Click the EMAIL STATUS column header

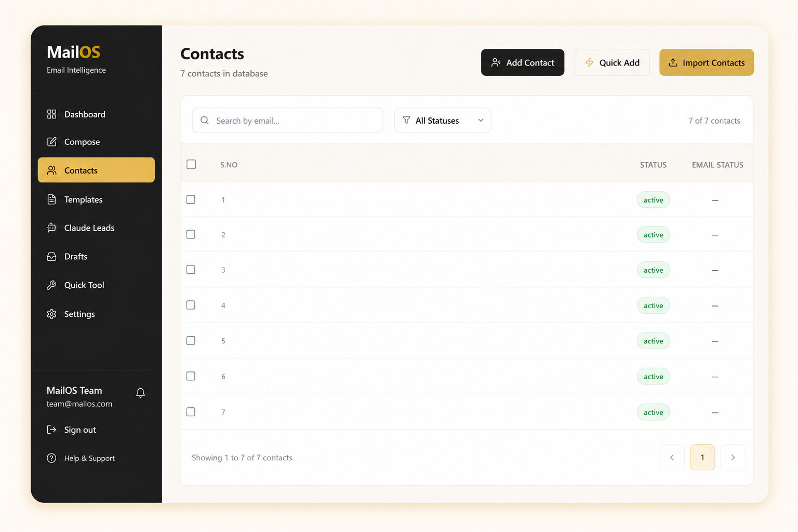click(717, 165)
